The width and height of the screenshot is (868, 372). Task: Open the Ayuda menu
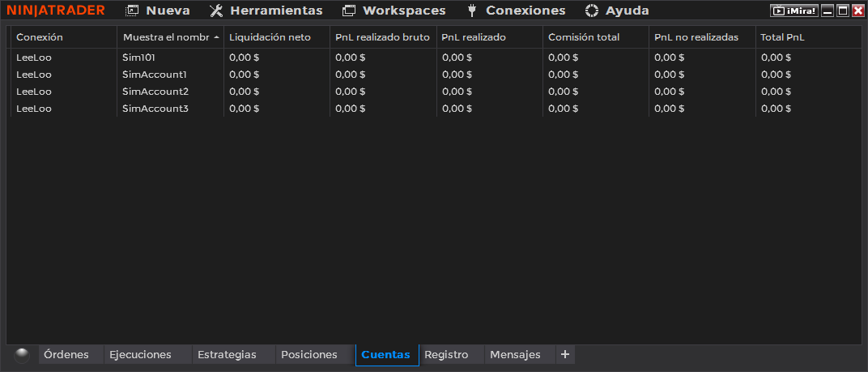tap(617, 11)
